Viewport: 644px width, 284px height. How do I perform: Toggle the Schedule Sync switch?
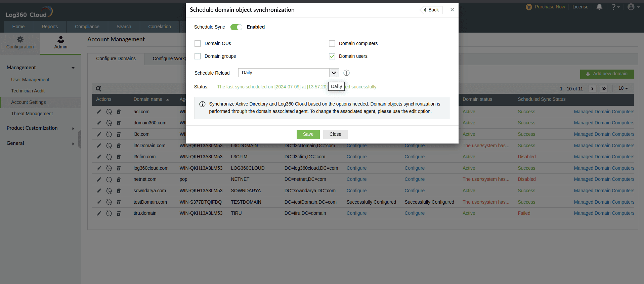click(236, 27)
